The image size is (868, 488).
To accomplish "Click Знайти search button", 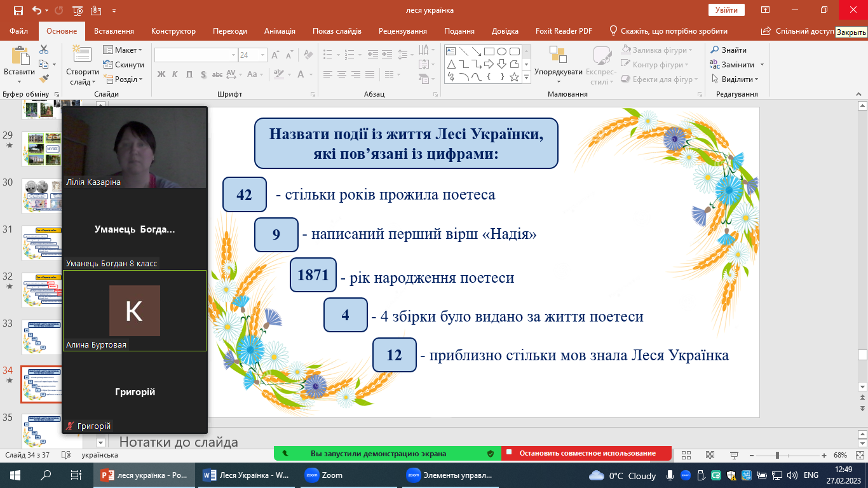I will pos(728,50).
